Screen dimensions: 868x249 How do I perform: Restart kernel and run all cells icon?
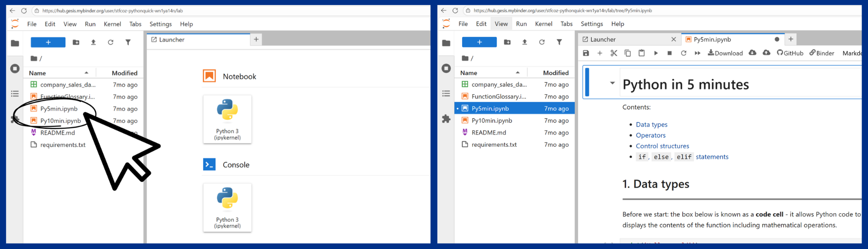[x=697, y=53]
